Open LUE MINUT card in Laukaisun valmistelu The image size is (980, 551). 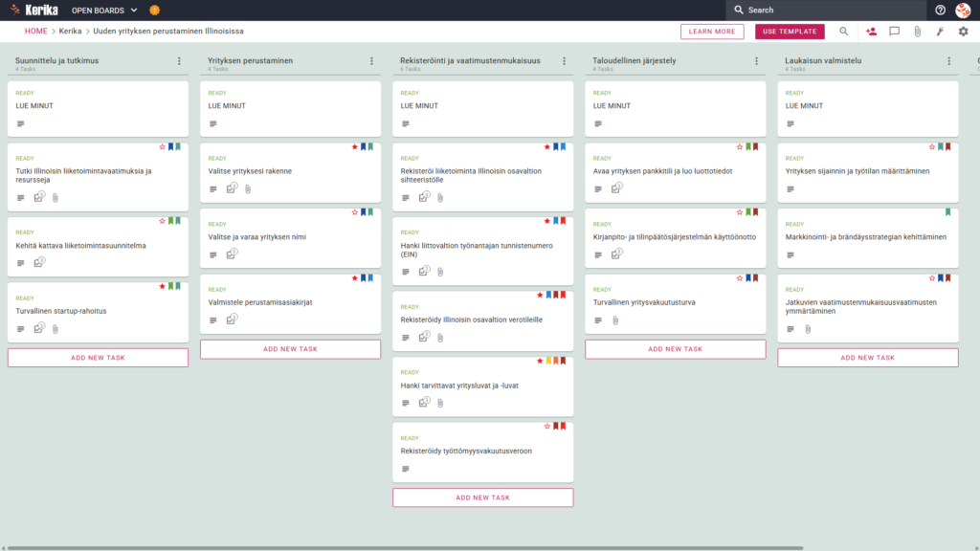pos(868,109)
